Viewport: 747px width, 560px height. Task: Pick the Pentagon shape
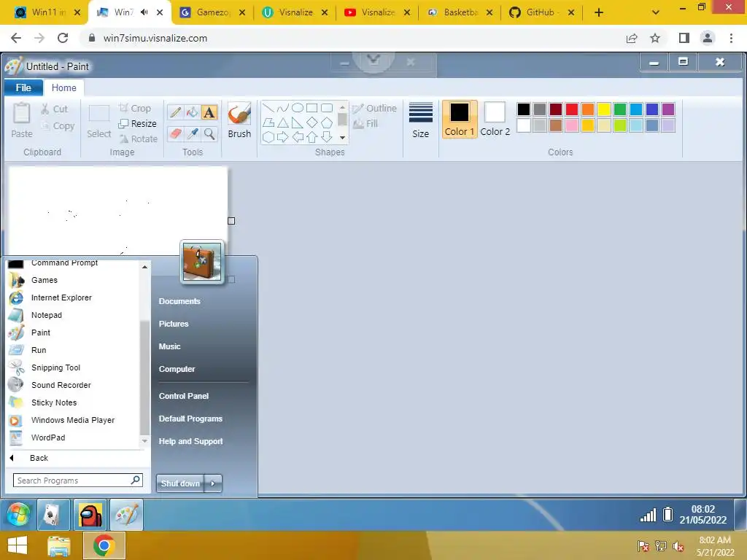(327, 122)
